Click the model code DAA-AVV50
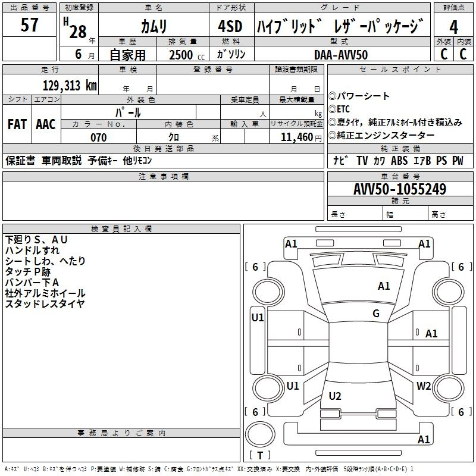Screen dimensions: 476x476 click(x=341, y=55)
